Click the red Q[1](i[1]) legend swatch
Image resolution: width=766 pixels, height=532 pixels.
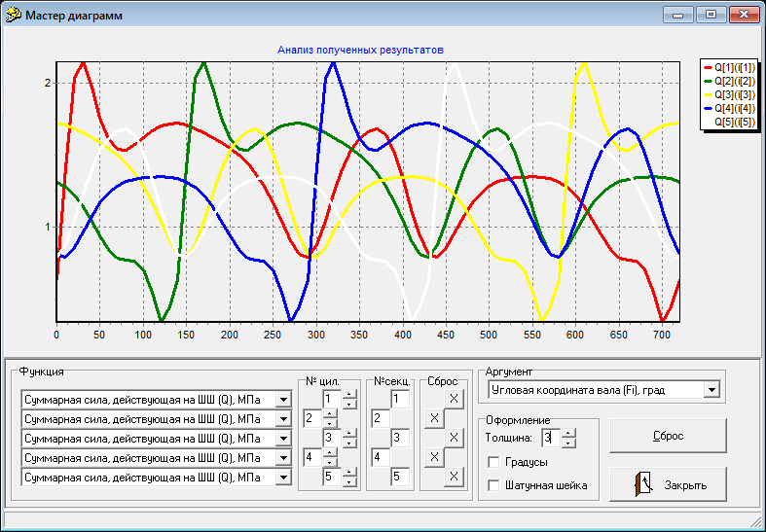pos(708,67)
